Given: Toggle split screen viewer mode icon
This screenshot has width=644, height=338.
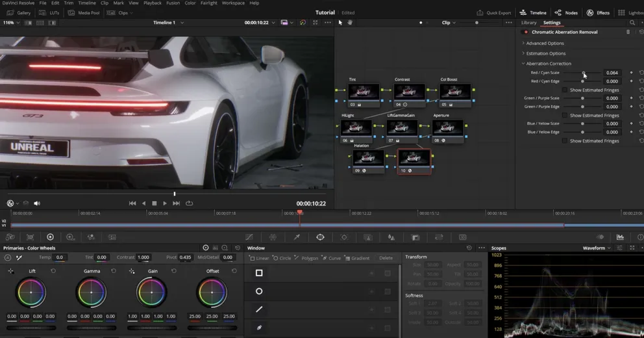Looking at the screenshot, I should 40,23.
